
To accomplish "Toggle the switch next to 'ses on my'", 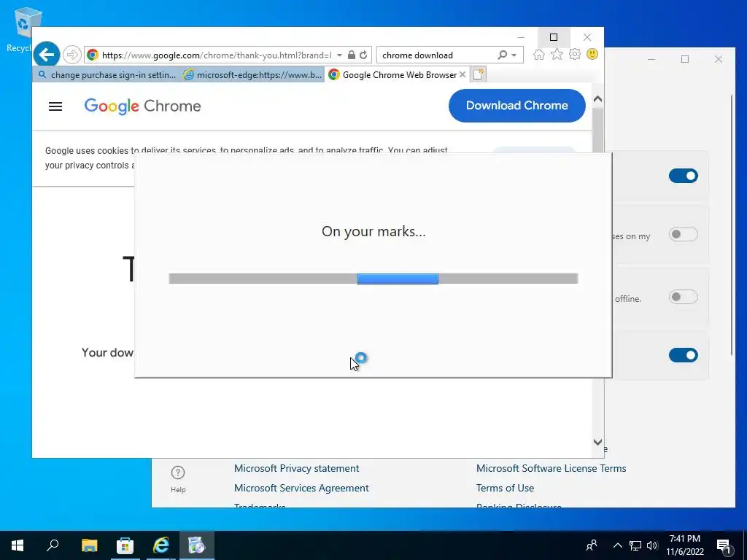I will pyautogui.click(x=683, y=234).
